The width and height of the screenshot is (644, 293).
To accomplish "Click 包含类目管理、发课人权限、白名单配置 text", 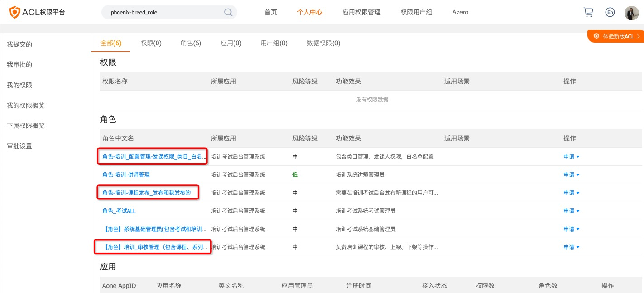I will point(385,156).
